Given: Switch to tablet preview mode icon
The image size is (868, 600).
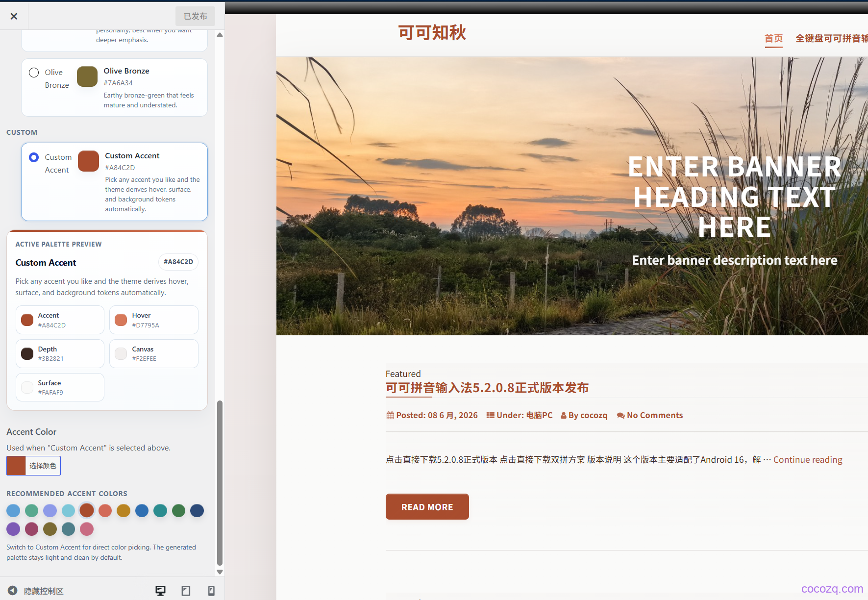Looking at the screenshot, I should click(x=186, y=591).
